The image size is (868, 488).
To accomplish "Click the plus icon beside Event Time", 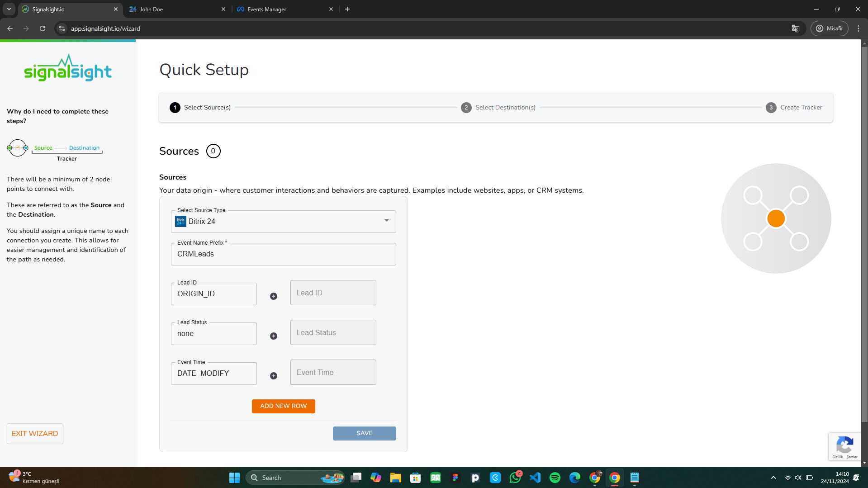I will (274, 376).
